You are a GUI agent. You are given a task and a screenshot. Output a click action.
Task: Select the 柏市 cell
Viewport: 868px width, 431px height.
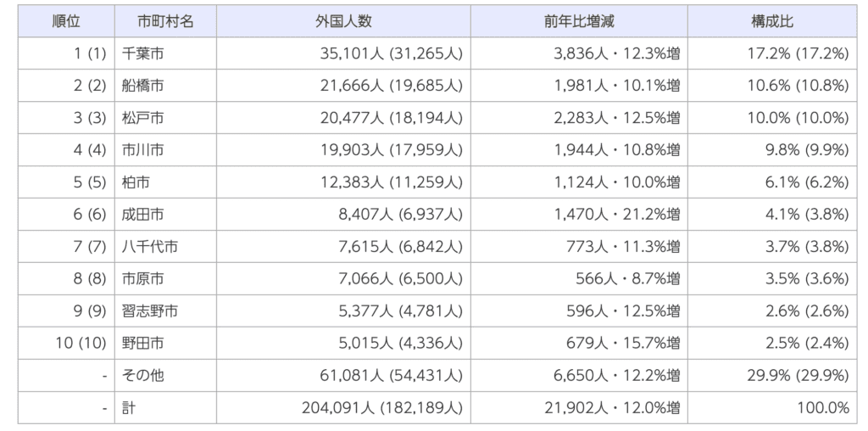[136, 182]
